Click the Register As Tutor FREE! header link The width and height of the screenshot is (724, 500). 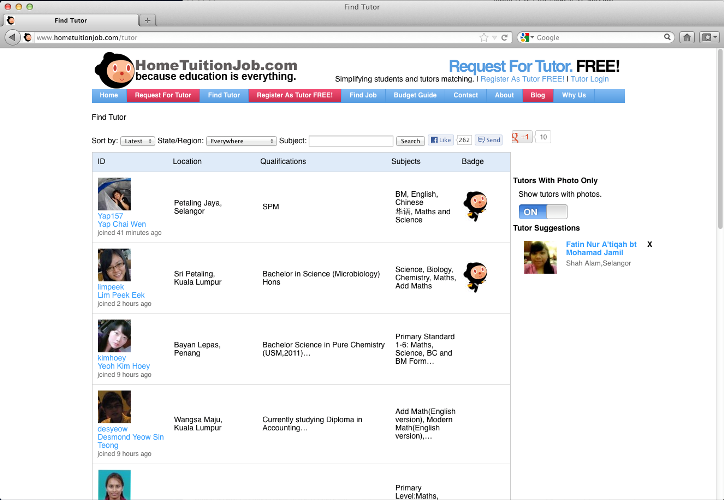click(522, 79)
